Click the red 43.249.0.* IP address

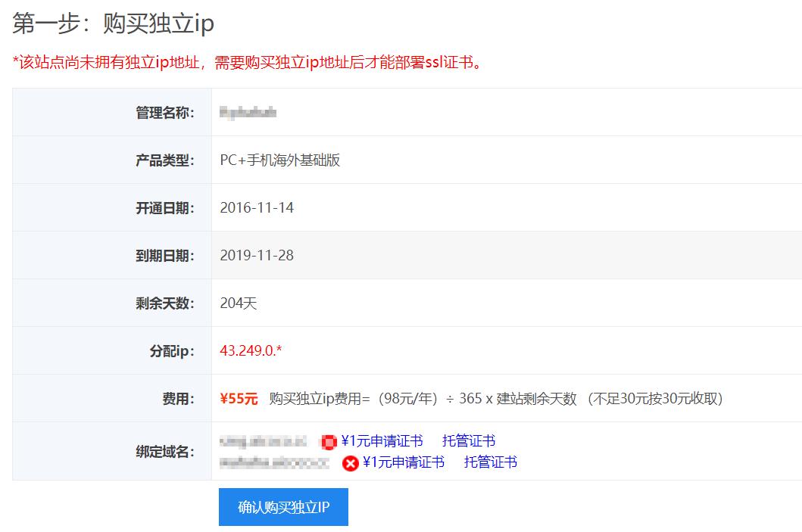point(251,350)
